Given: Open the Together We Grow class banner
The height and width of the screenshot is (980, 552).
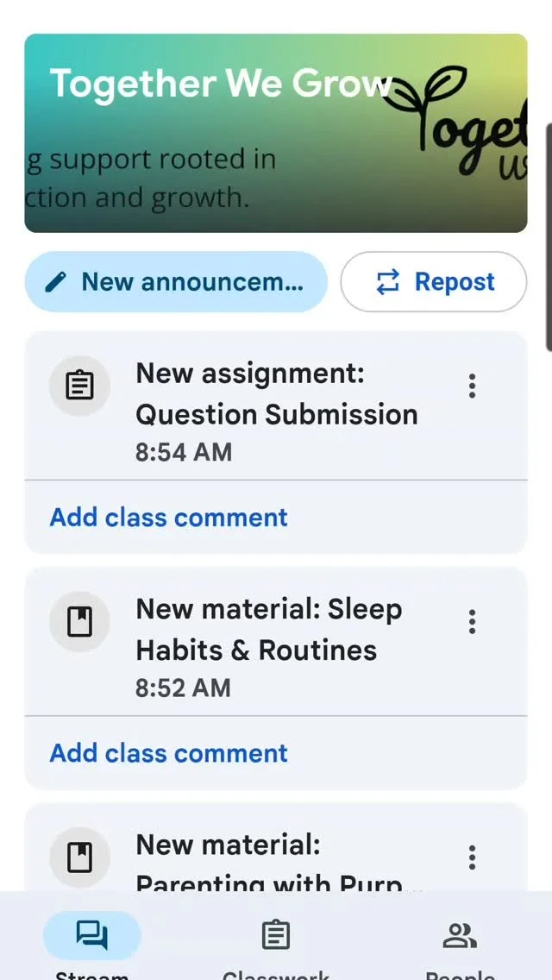Looking at the screenshot, I should pyautogui.click(x=276, y=134).
